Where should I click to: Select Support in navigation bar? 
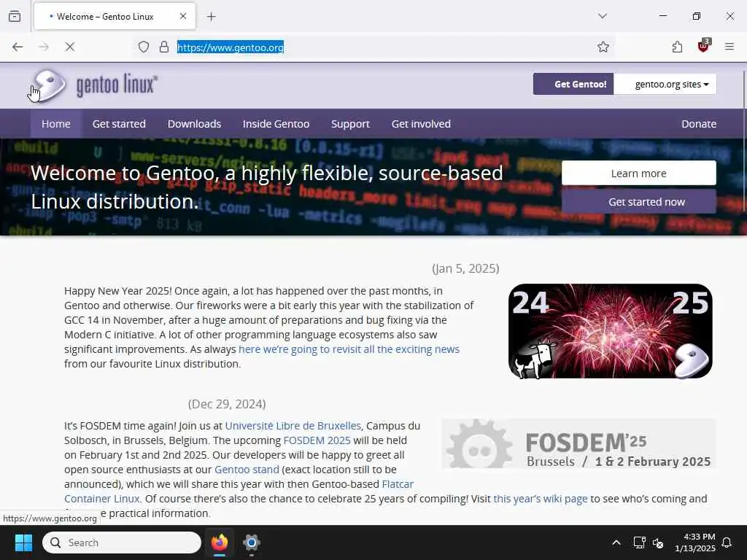tap(351, 124)
